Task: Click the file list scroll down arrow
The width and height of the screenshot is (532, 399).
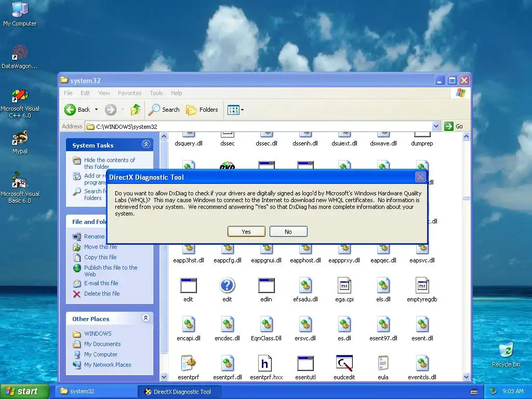Action: (x=466, y=377)
